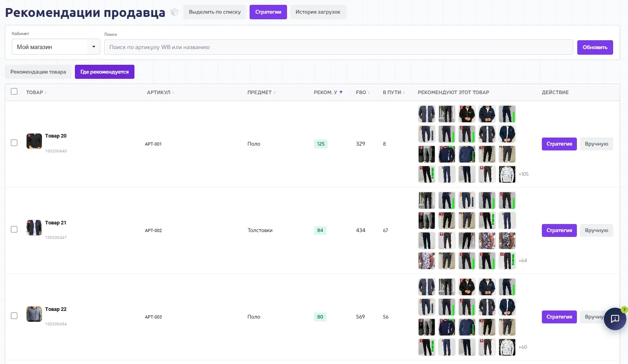628x364 pixels.
Task: Click Вручную button for Товар 20
Action: pyautogui.click(x=597, y=144)
